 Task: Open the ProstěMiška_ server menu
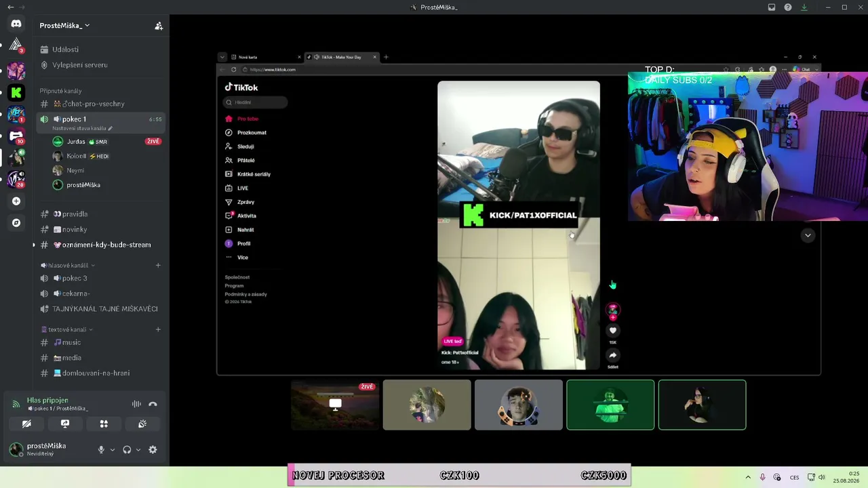coord(64,26)
